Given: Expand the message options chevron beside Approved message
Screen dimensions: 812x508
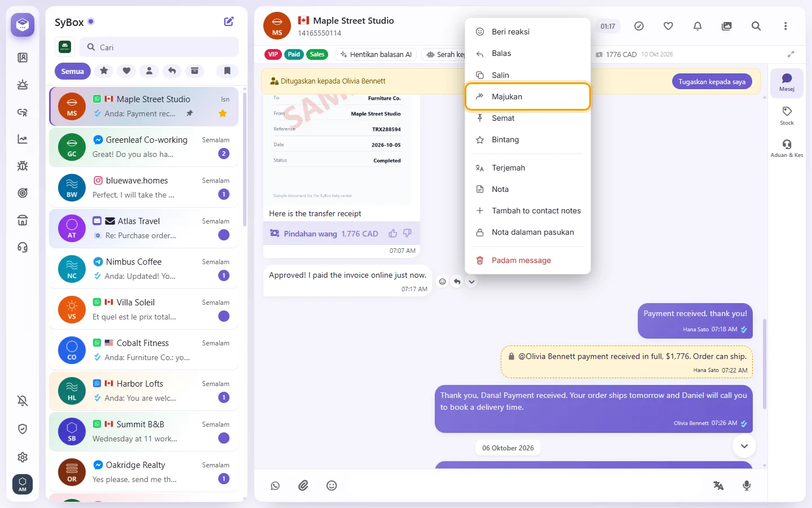Looking at the screenshot, I should pos(471,282).
